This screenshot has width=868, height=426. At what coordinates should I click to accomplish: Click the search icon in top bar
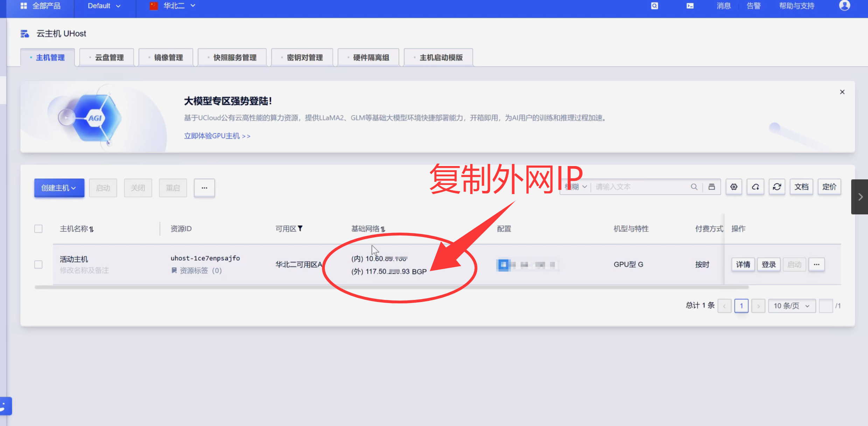[x=654, y=6]
